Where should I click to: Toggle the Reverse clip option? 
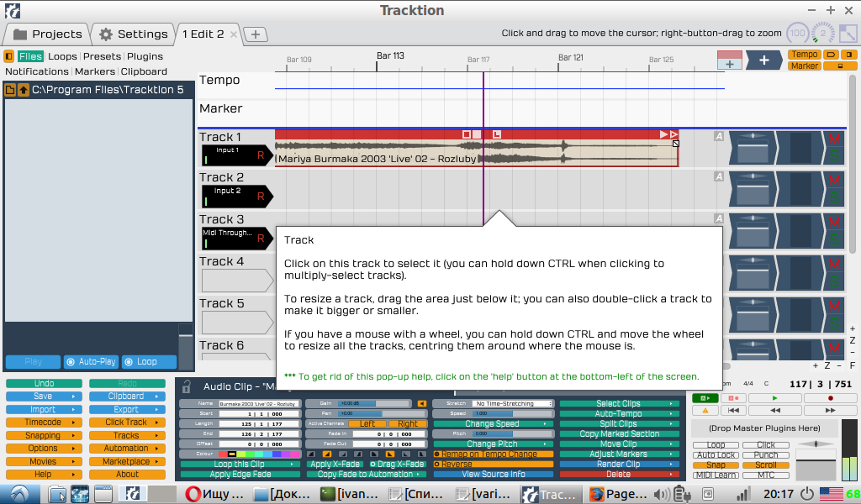click(x=493, y=464)
